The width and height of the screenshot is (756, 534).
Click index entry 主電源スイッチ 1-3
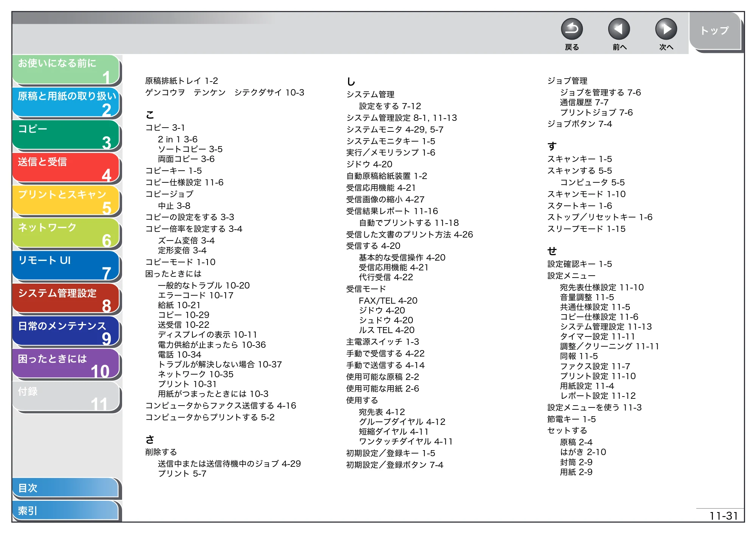click(x=383, y=342)
